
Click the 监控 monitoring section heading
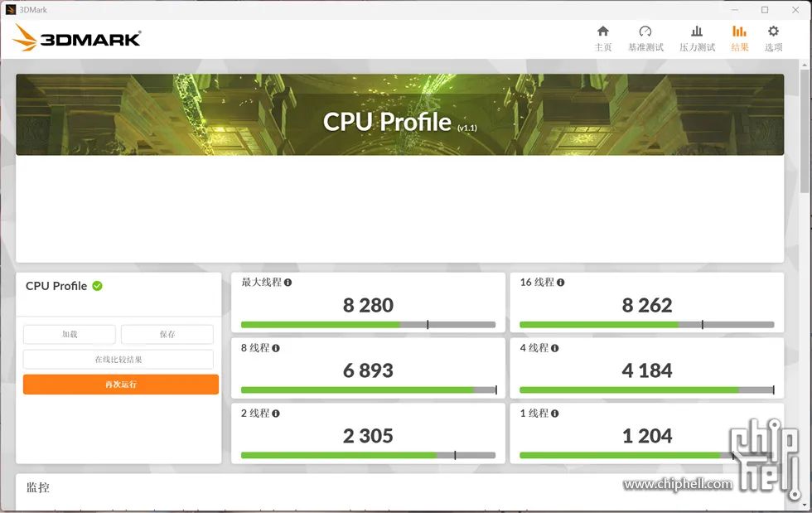[x=38, y=487]
